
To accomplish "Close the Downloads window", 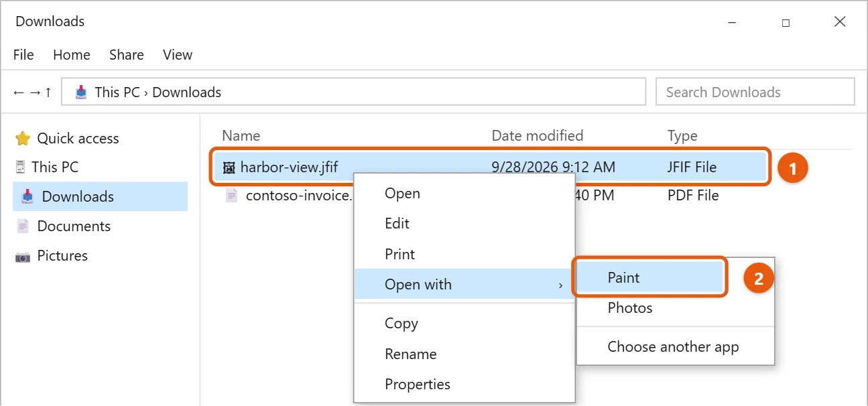I will tap(840, 22).
